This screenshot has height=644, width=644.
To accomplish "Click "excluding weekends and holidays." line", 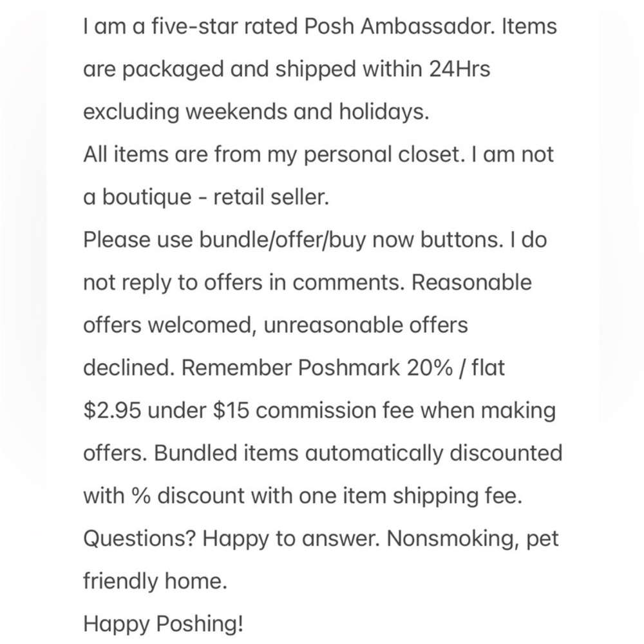I will click(256, 112).
